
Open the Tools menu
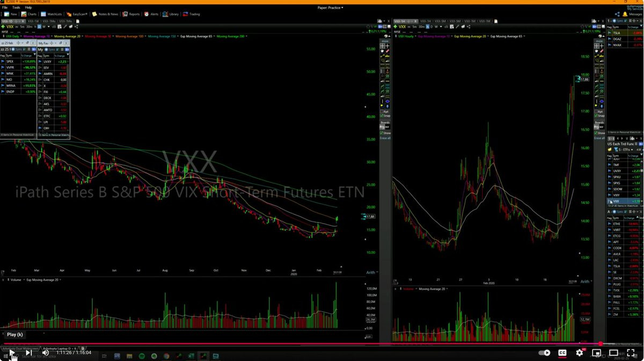16,8
